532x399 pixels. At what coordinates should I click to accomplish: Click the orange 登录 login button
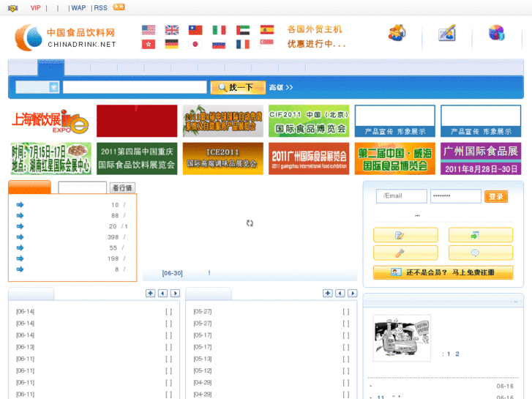tap(496, 196)
